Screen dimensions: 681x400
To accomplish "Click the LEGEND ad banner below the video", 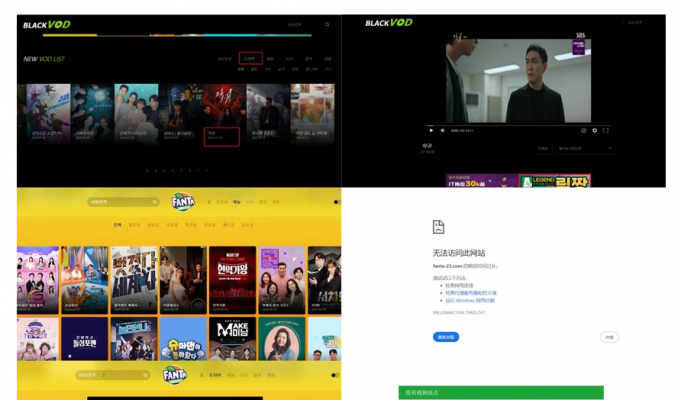I will (555, 181).
